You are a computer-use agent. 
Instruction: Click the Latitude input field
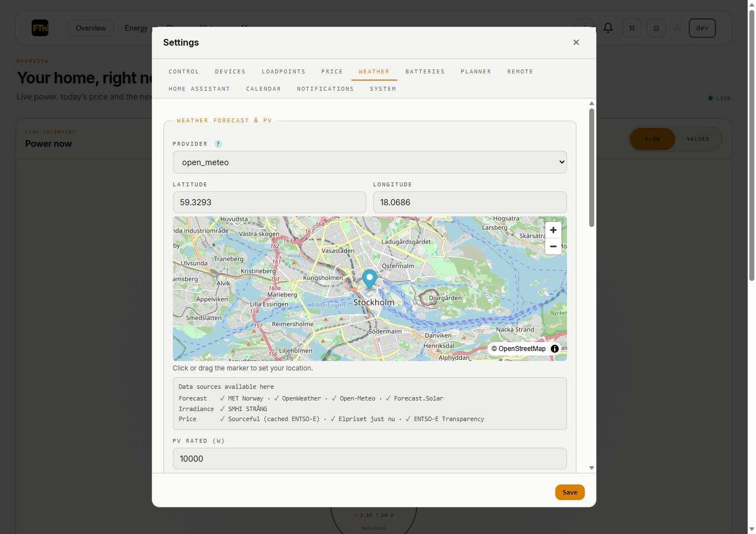coord(270,202)
